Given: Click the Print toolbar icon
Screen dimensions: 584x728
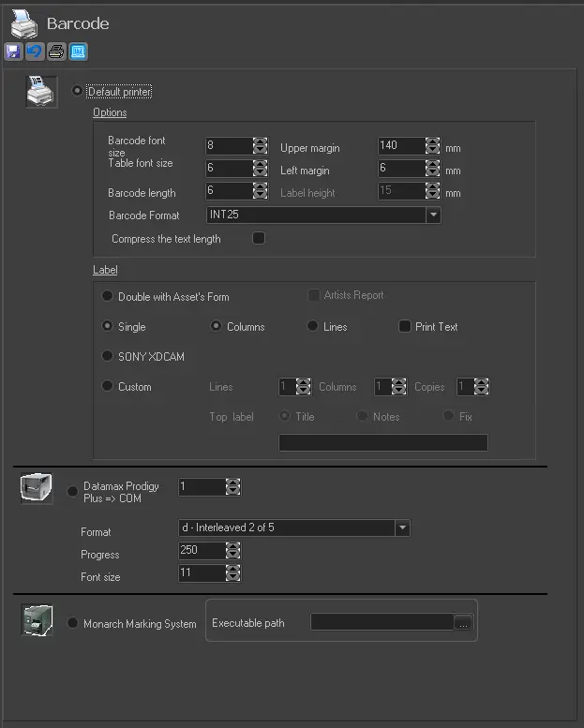Looking at the screenshot, I should (x=56, y=52).
